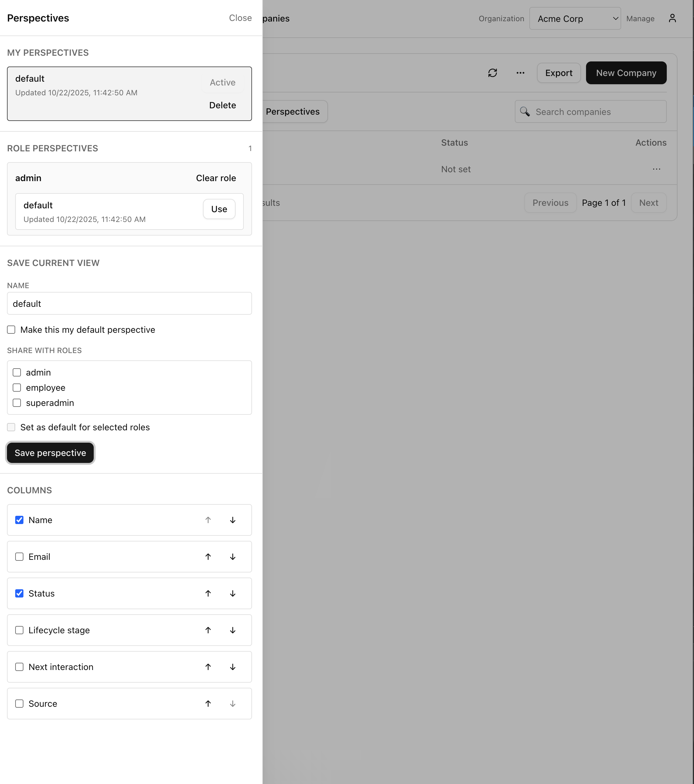Click the Manage link in header
This screenshot has height=784, width=694.
(640, 19)
